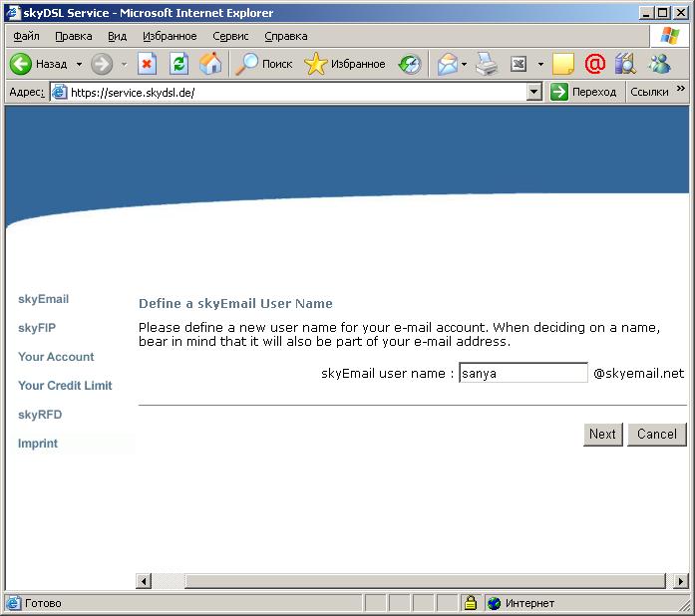The image size is (695, 616).
Task: Open the Справка menu
Action: pyautogui.click(x=286, y=36)
